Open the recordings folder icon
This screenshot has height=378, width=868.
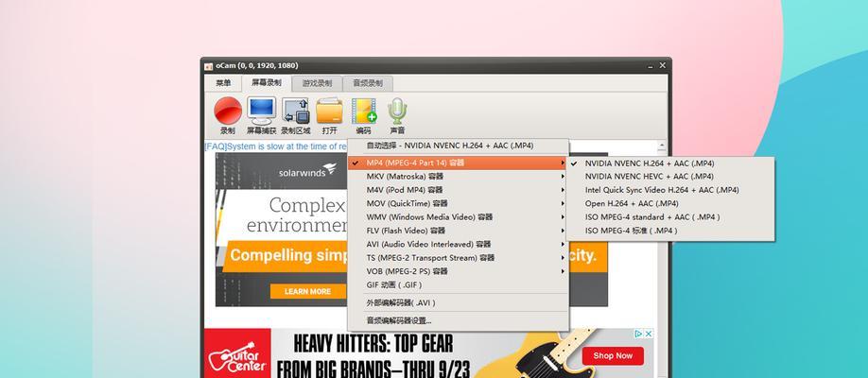click(x=329, y=111)
